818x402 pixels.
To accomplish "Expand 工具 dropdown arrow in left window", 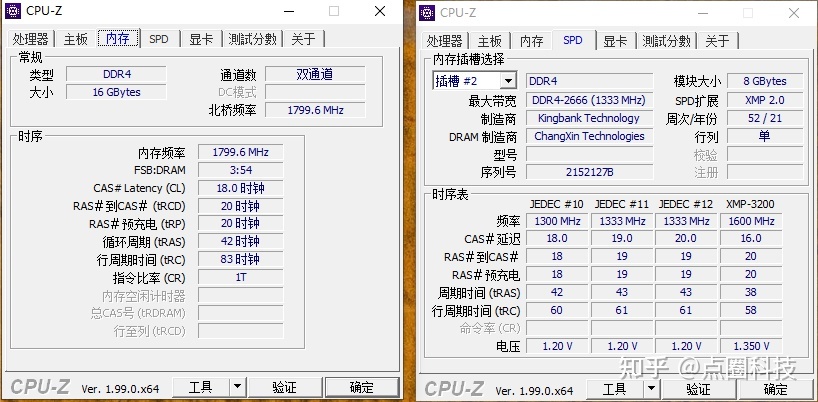I will 237,387.
